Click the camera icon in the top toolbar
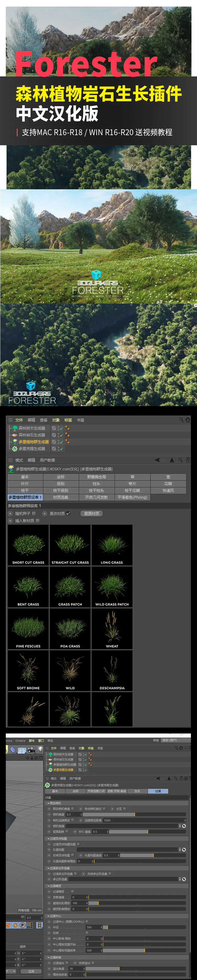Image resolution: width=197 pixels, height=980 pixels. click(x=31, y=750)
